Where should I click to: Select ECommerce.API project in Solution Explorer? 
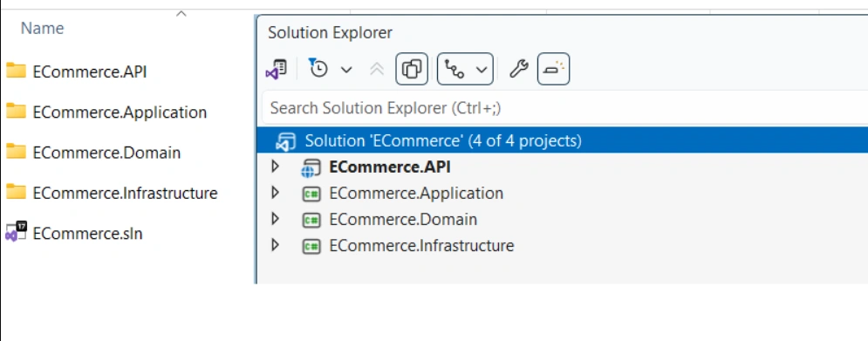tap(390, 167)
